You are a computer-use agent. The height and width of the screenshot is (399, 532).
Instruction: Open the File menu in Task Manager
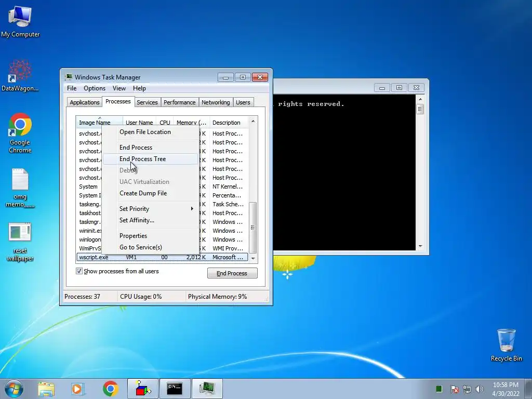tap(72, 88)
